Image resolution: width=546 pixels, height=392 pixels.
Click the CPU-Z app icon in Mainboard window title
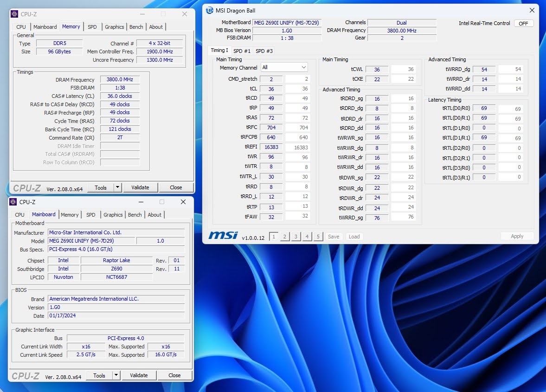click(x=13, y=202)
